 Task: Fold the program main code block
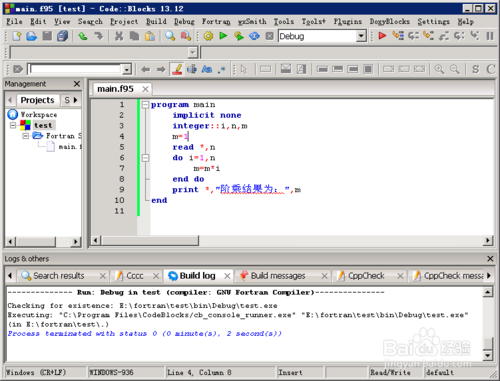click(x=145, y=105)
